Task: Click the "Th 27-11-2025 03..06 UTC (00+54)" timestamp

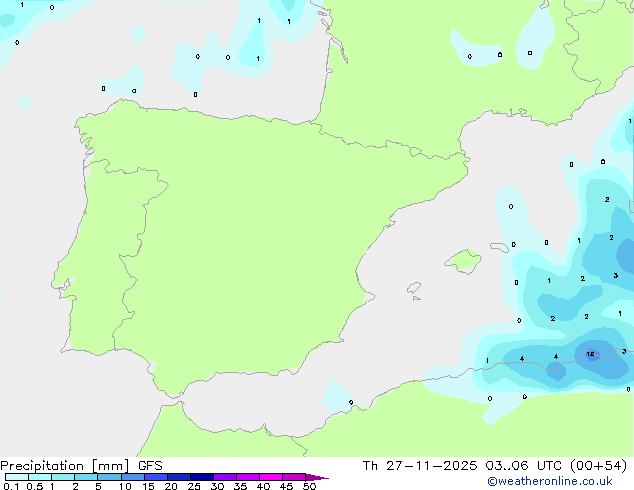Action: tap(495, 466)
